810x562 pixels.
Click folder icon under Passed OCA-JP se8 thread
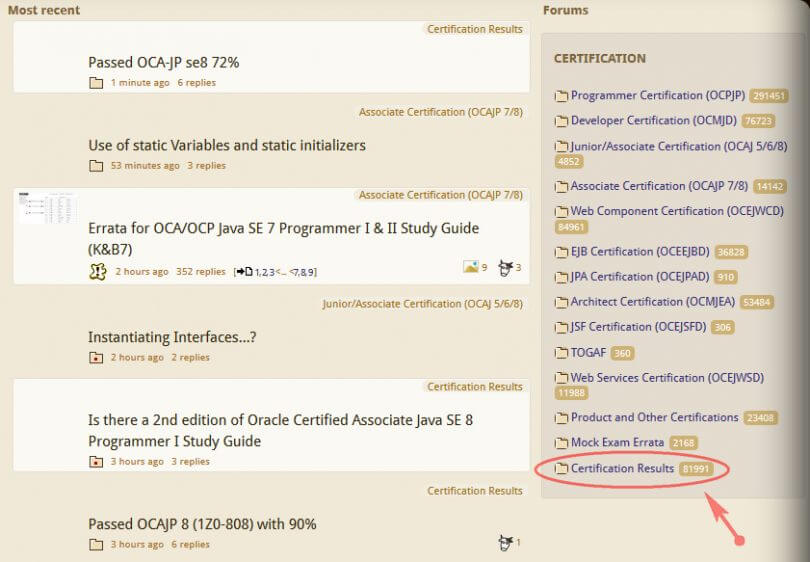[96, 83]
